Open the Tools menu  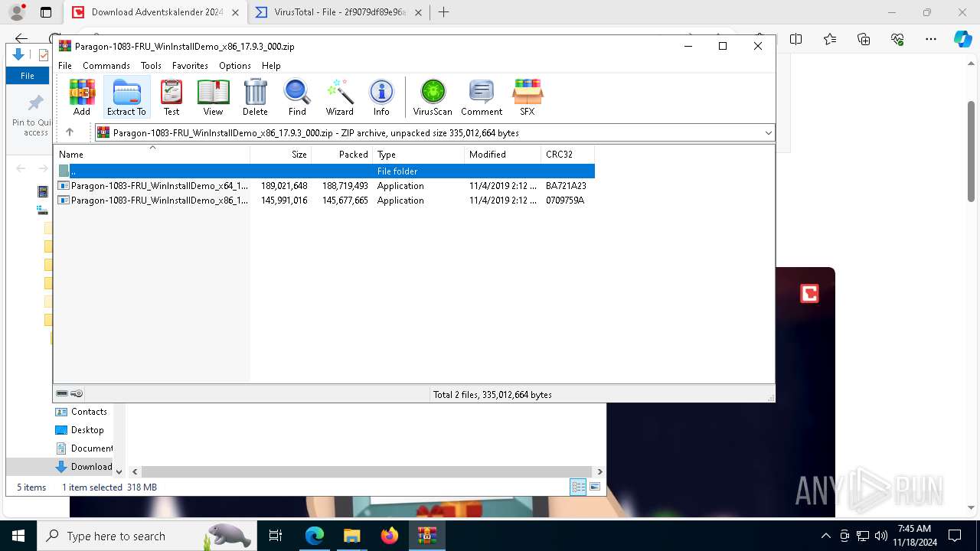pos(151,66)
